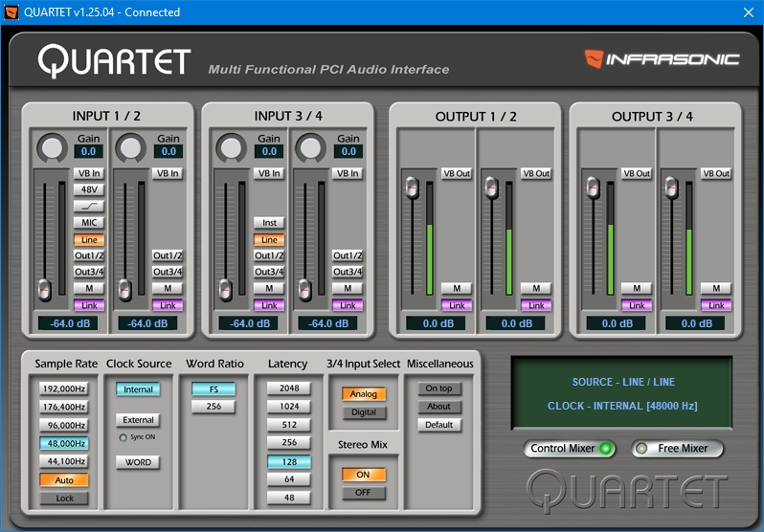Select Internal clock source
The width and height of the screenshot is (764, 532).
138,389
